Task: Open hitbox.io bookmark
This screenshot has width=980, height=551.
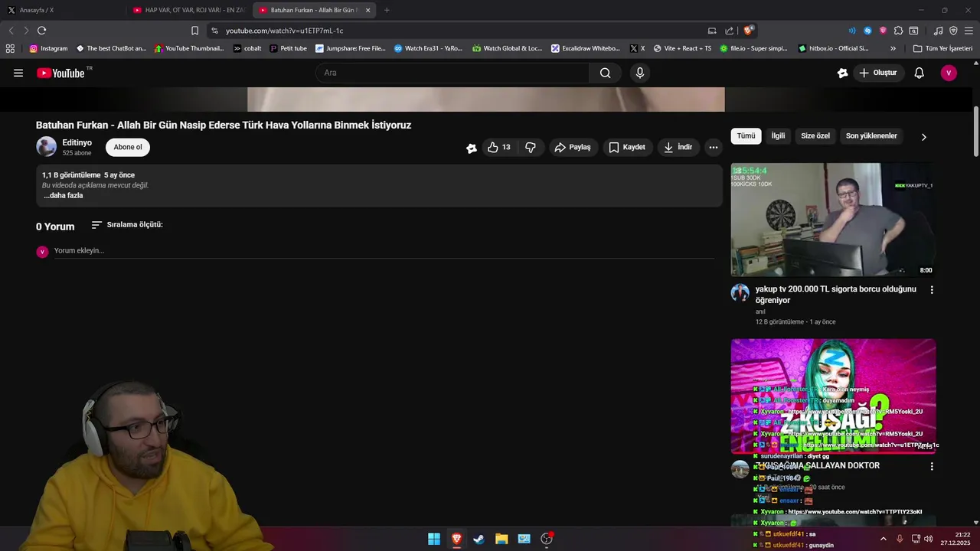Action: tap(833, 48)
